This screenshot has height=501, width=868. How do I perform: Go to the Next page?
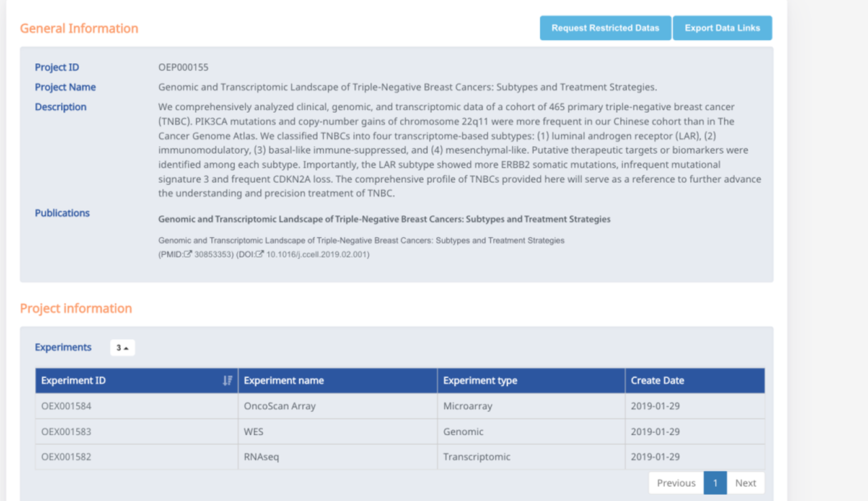tap(745, 483)
